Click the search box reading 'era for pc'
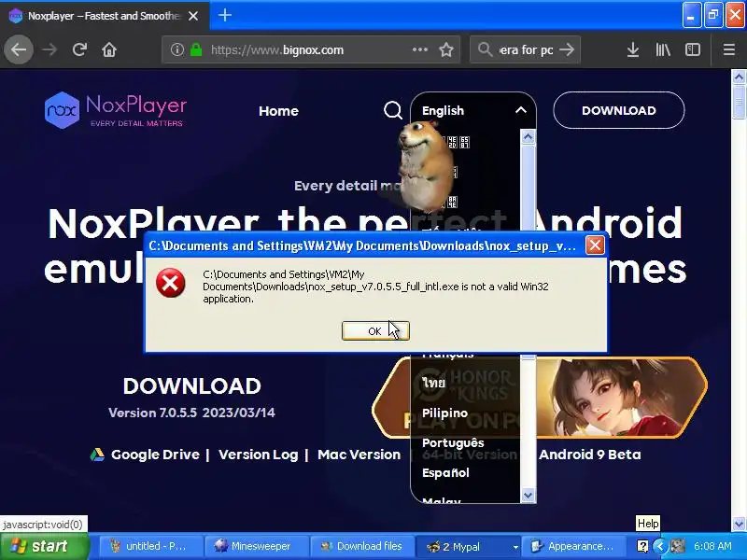The width and height of the screenshot is (747, 560). coord(525,49)
